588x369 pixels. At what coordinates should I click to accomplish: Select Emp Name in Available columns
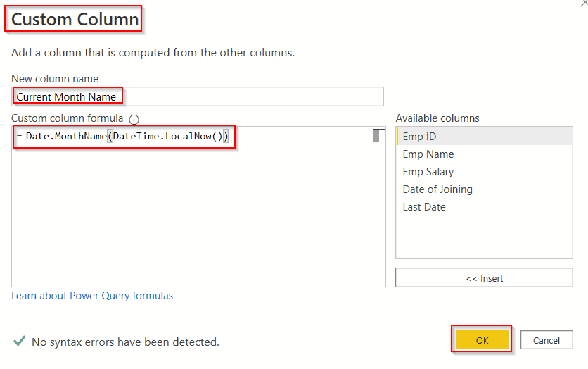484,154
